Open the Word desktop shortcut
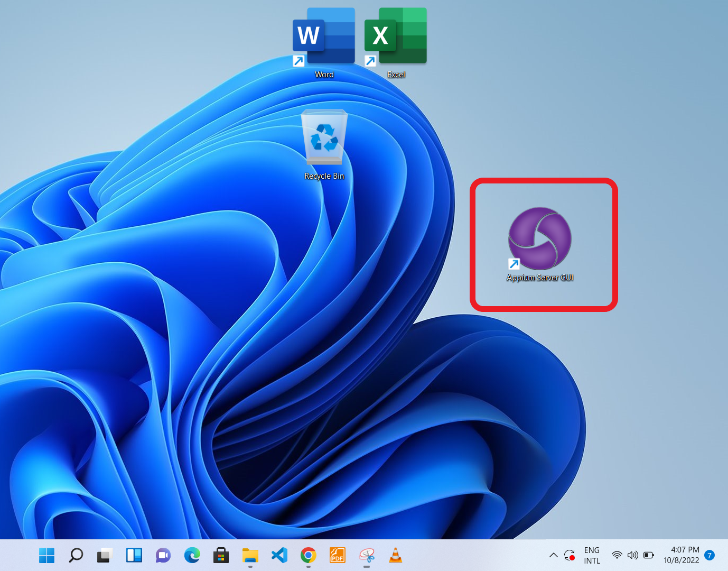 tap(324, 42)
